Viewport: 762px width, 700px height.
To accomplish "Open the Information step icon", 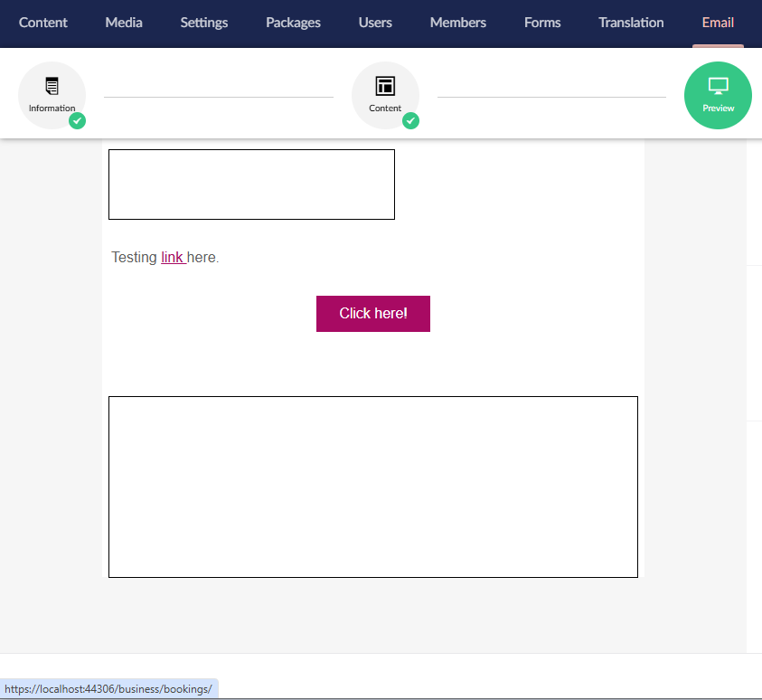I will pyautogui.click(x=52, y=88).
